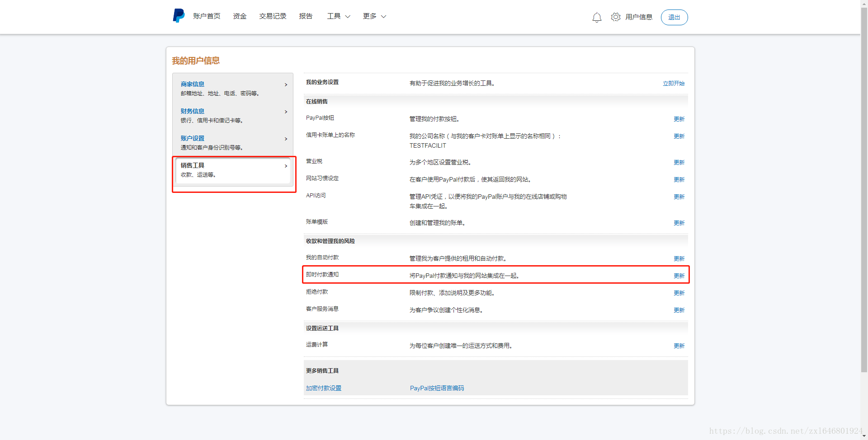Click the 在线销售 section header
The width and height of the screenshot is (868, 440).
tap(317, 102)
